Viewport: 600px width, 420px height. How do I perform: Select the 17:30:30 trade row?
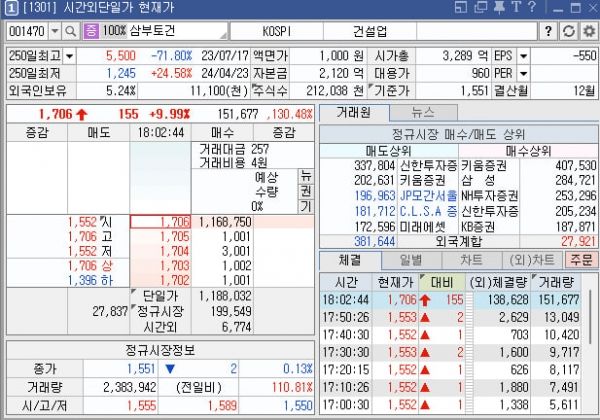(451, 352)
